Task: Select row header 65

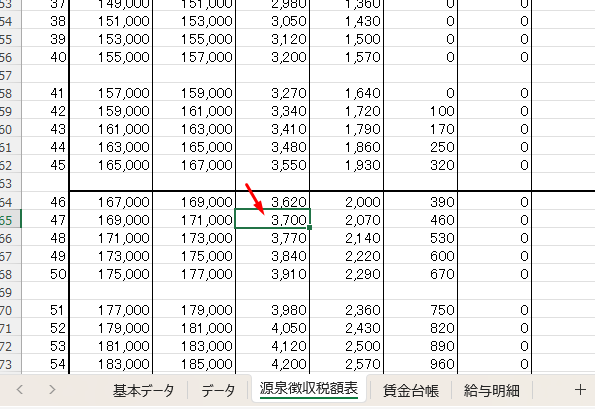Action: click(10, 220)
